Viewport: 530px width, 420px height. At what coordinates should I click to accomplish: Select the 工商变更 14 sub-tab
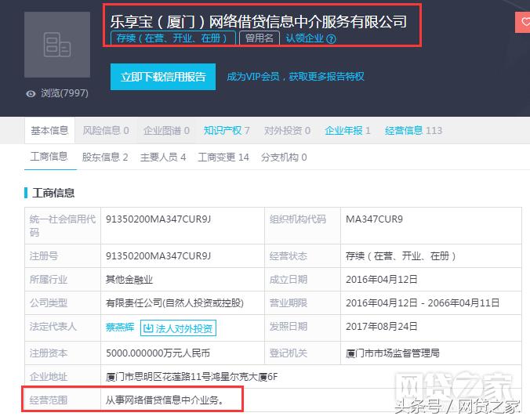(x=223, y=157)
